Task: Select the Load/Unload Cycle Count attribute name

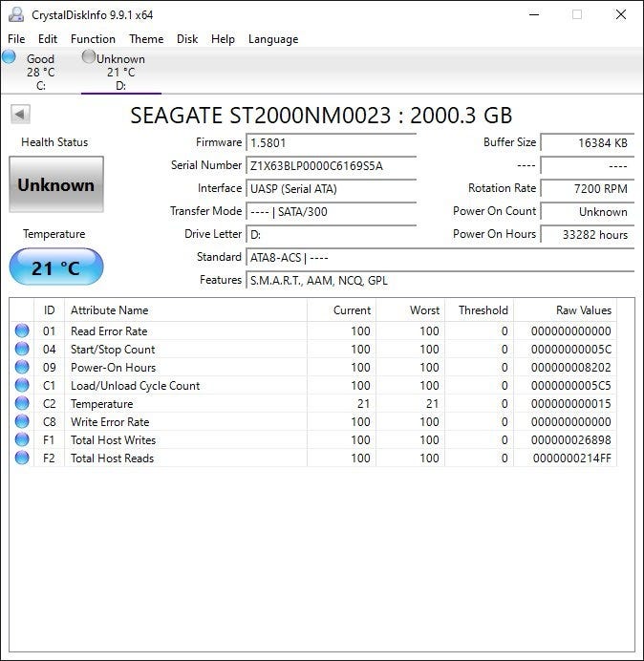Action: coord(135,386)
